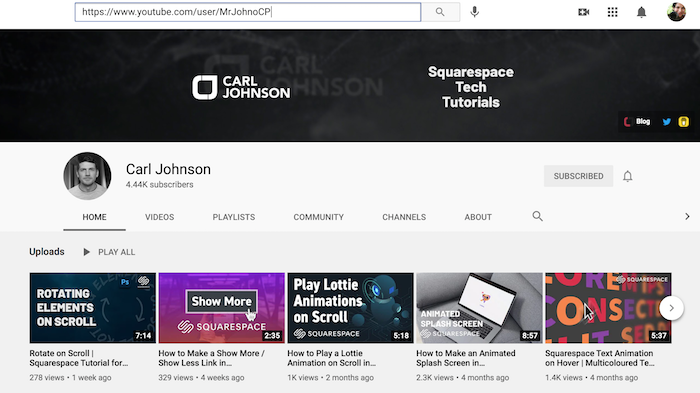Click 'Squarespace Tech Tutorials' banner text

[x=471, y=87]
